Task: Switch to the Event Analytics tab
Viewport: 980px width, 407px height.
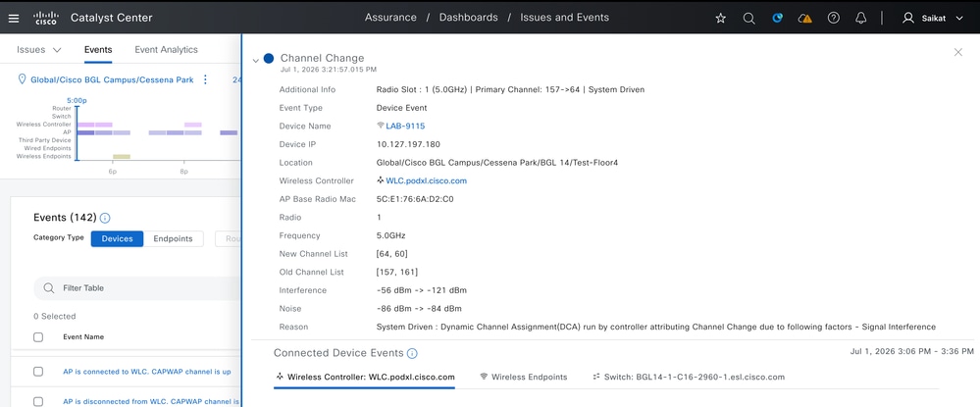Action: point(166,49)
